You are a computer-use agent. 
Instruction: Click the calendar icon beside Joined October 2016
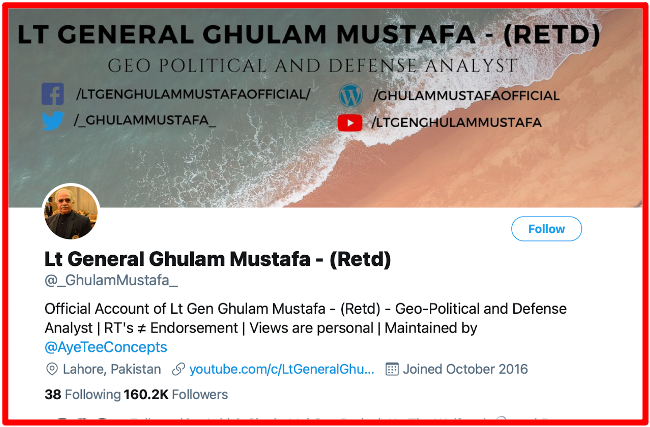pyautogui.click(x=392, y=369)
